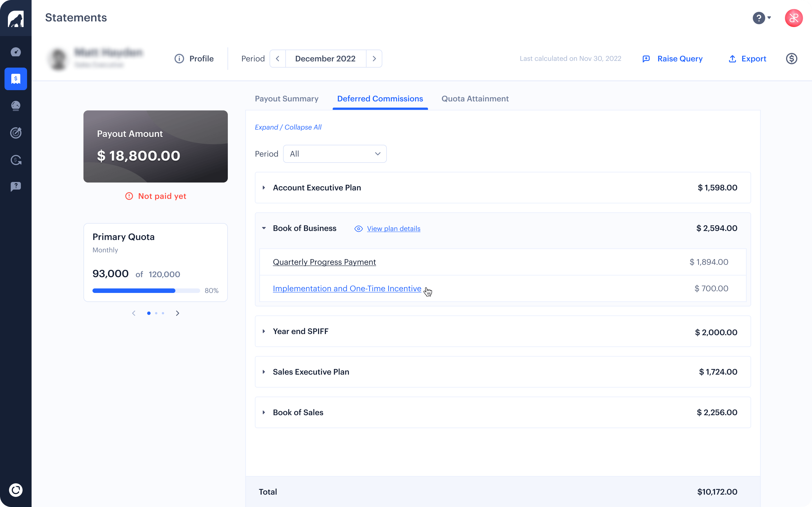Open Implementation and One-Time Incentive link
This screenshot has width=812, height=507.
(347, 288)
